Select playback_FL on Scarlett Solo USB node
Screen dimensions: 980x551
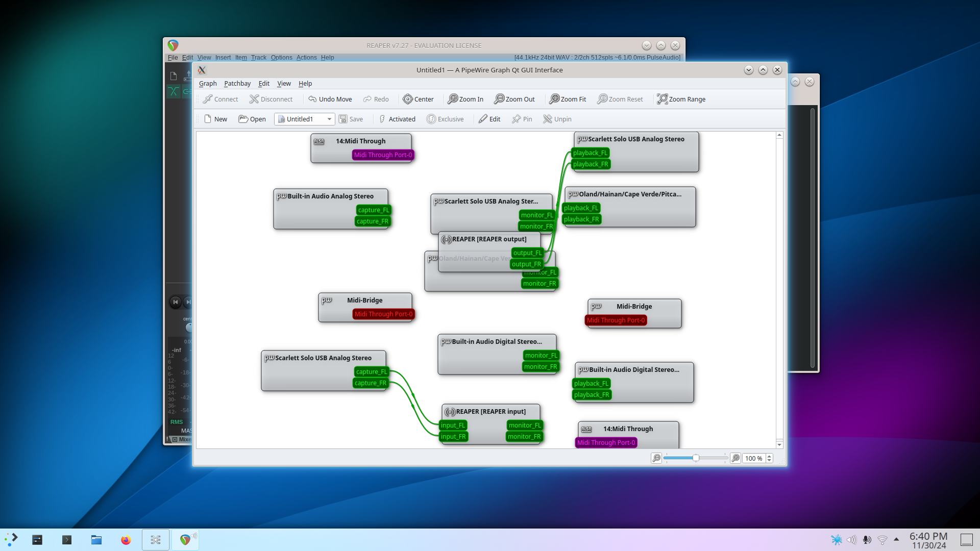tap(590, 153)
